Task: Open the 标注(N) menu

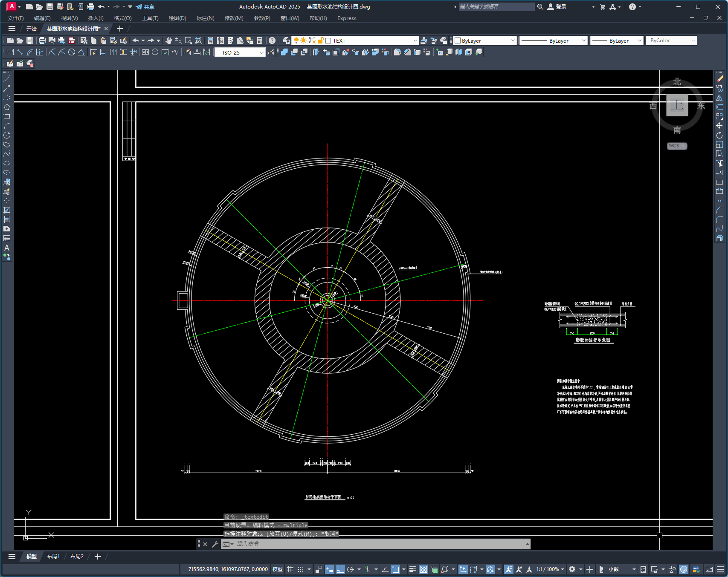Action: (205, 18)
